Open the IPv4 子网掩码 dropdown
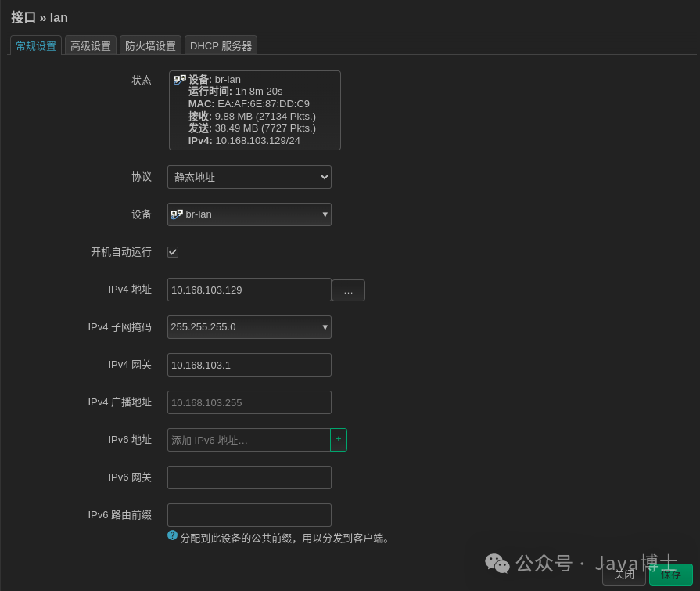This screenshot has height=591, width=700. pyautogui.click(x=249, y=326)
